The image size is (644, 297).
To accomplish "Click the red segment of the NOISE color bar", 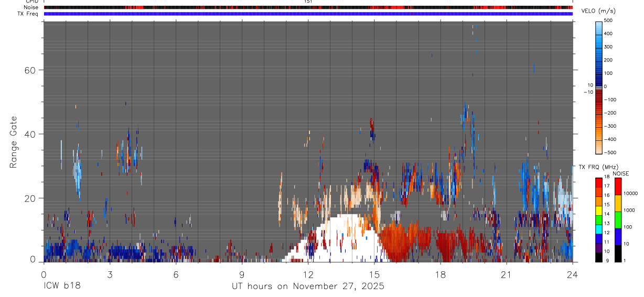I will (x=617, y=186).
